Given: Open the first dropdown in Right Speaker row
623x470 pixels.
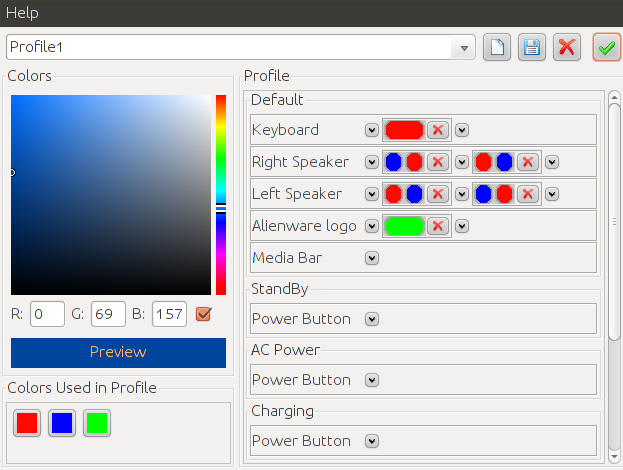Looking at the screenshot, I should pyautogui.click(x=372, y=162).
